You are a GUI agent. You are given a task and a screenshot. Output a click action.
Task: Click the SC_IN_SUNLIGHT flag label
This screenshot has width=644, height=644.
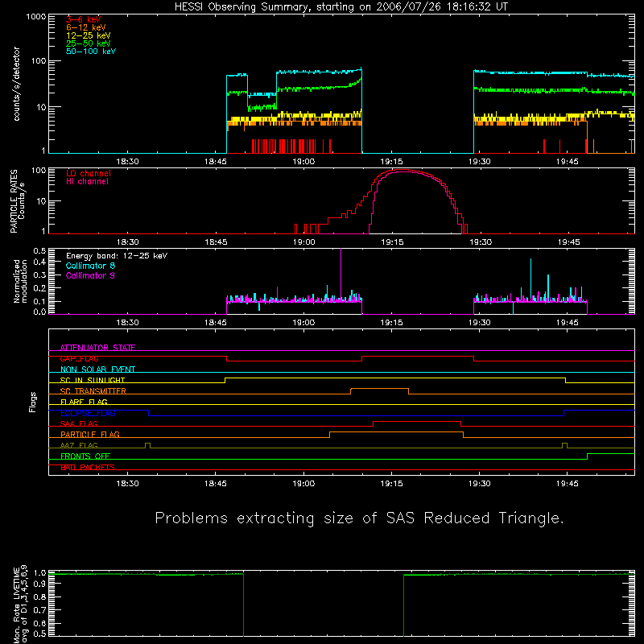point(93,380)
